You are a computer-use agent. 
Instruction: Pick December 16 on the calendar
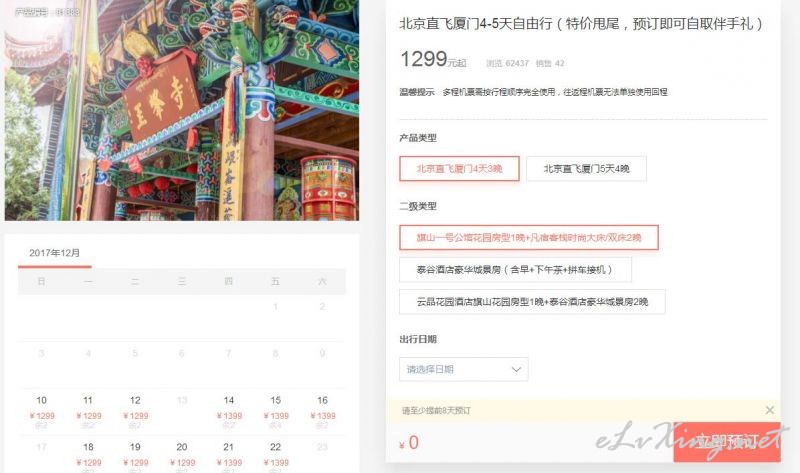[x=322, y=412]
